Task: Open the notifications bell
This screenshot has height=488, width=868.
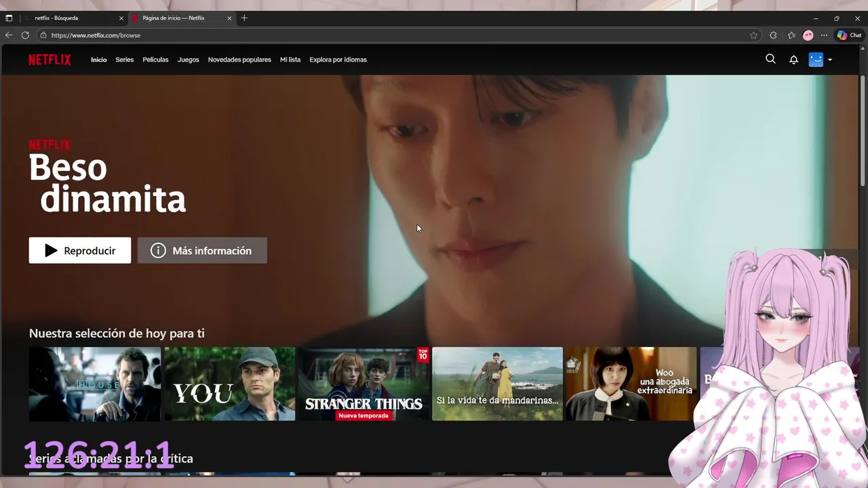Action: (793, 60)
